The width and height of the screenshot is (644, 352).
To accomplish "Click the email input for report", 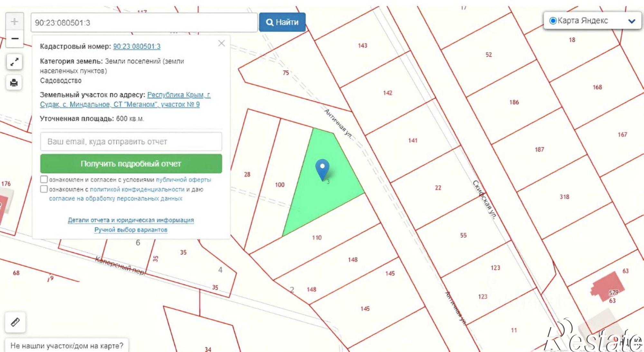I will [x=131, y=142].
